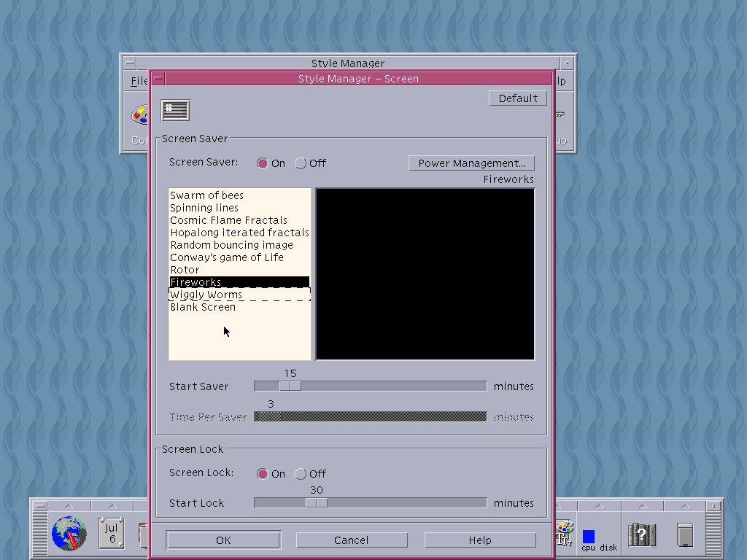Click the front panel's right move handle
747x560 pixels.
[x=713, y=534]
